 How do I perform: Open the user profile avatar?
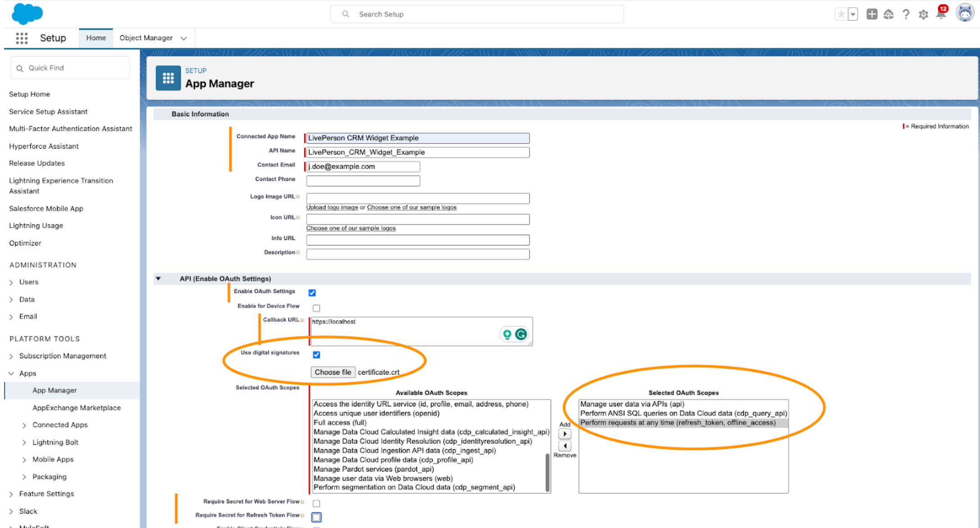click(965, 13)
